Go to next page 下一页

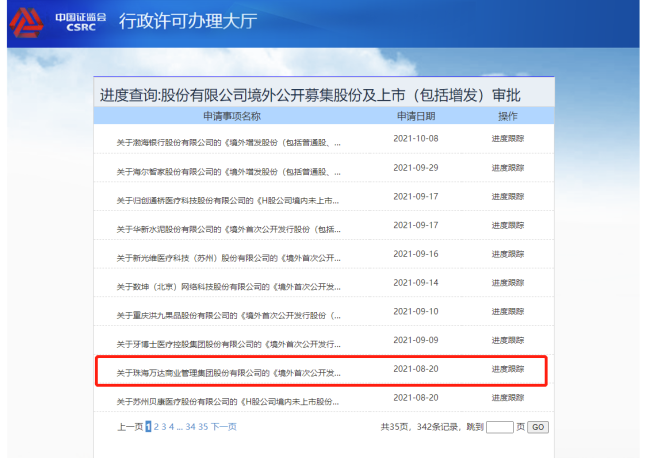click(x=224, y=426)
